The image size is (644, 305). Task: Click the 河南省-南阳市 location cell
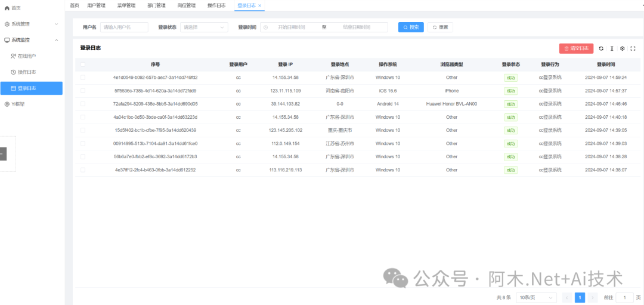click(340, 91)
